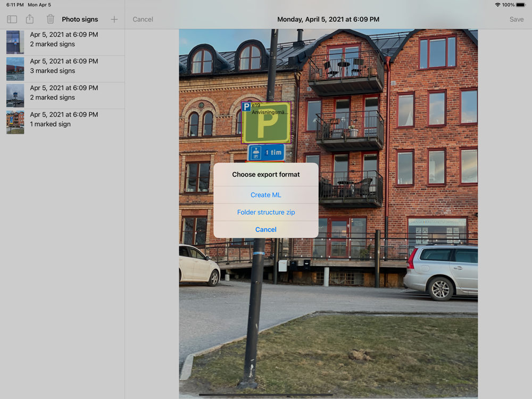Dismiss the export dialog with Cancel
This screenshot has height=399, width=532.
[x=265, y=230]
